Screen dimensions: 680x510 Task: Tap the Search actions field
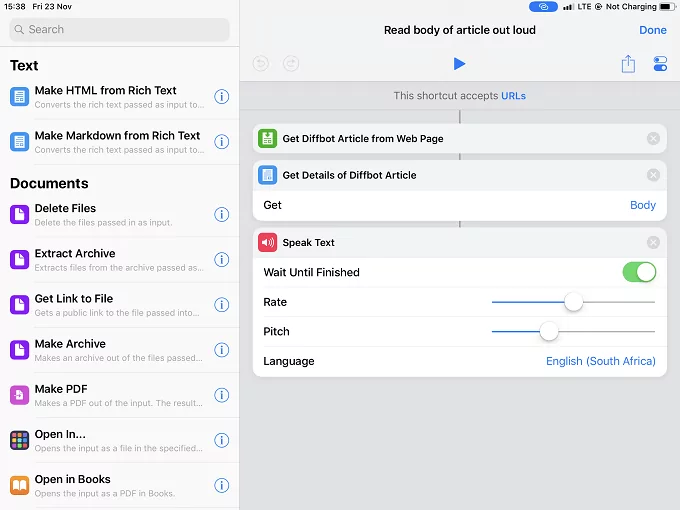coord(119,30)
